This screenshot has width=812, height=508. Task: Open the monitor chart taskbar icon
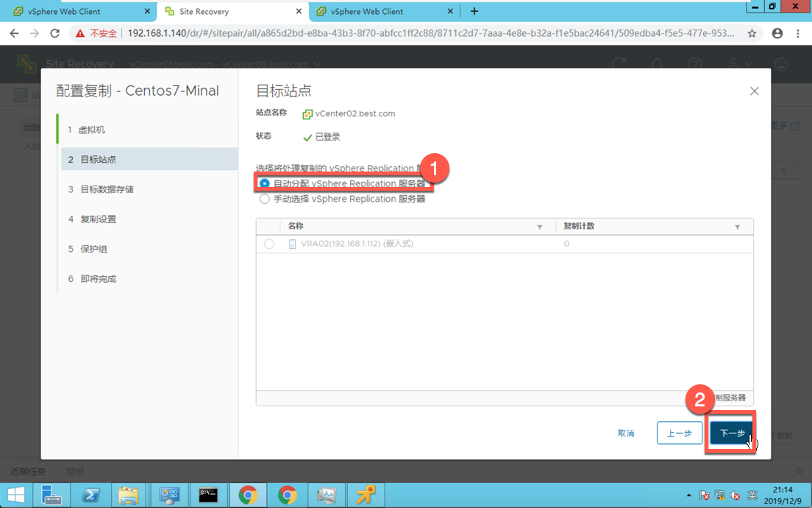coord(327,495)
